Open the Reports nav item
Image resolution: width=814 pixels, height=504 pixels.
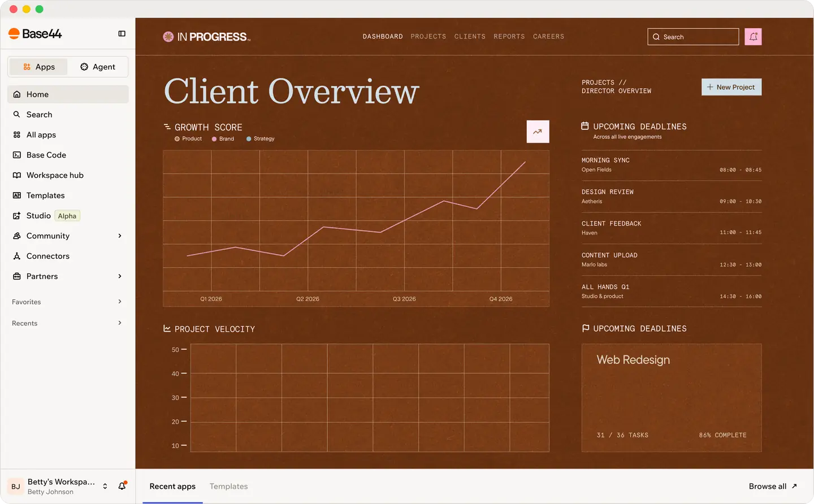tap(509, 37)
